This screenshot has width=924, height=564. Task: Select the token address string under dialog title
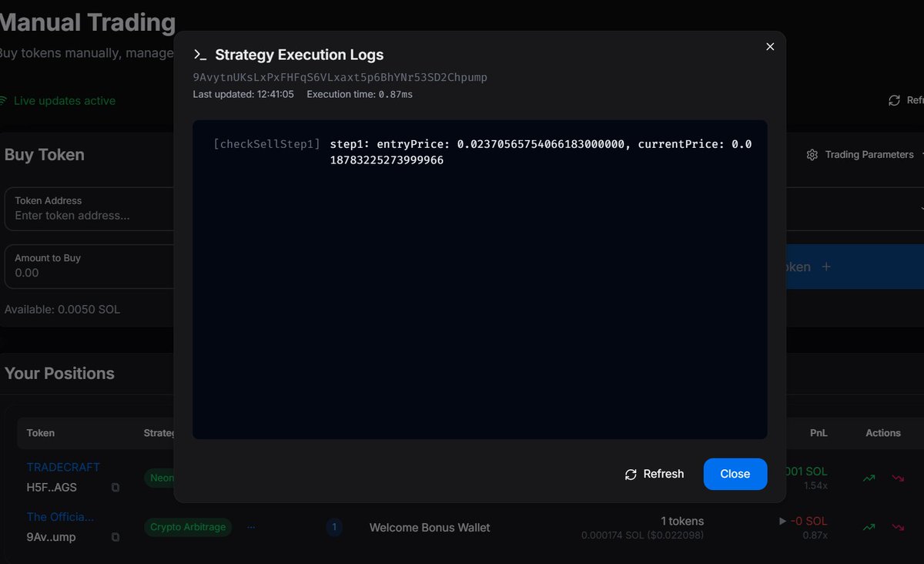(x=340, y=77)
